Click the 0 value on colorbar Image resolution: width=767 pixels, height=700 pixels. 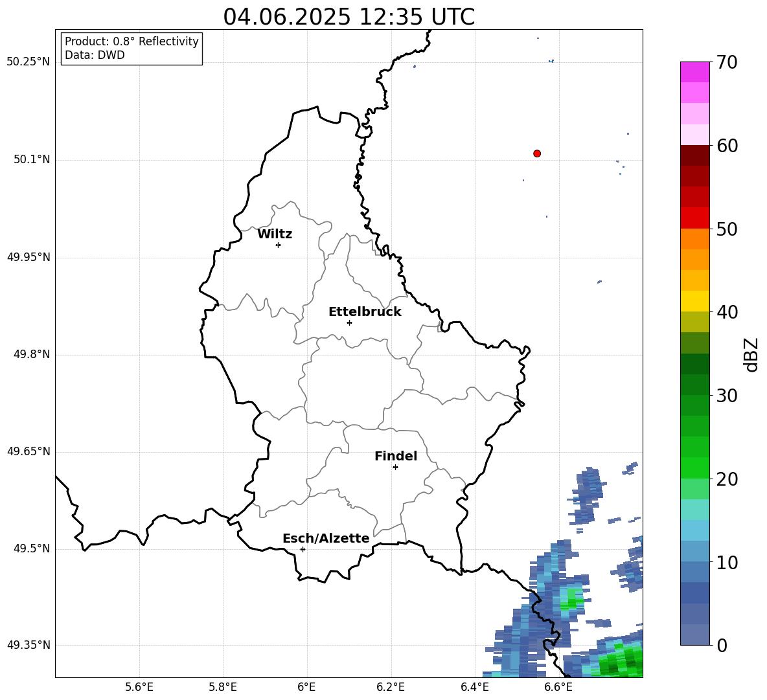pyautogui.click(x=722, y=645)
